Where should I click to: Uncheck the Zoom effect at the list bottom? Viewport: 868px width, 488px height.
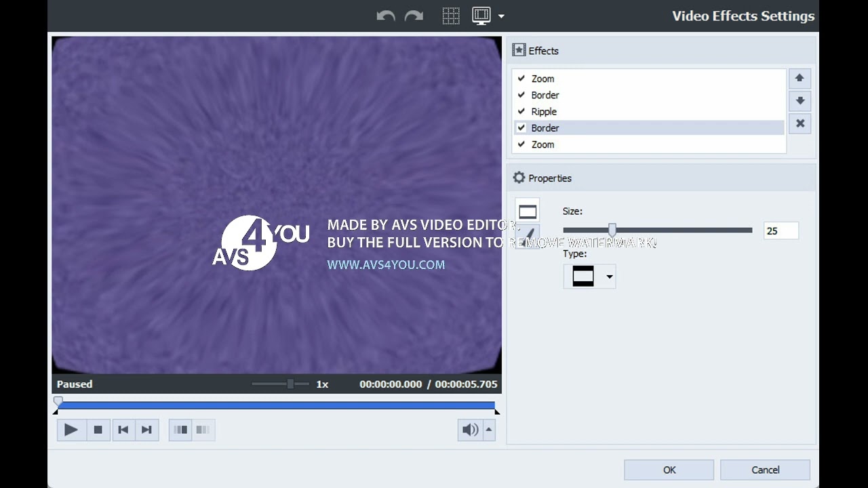click(521, 144)
